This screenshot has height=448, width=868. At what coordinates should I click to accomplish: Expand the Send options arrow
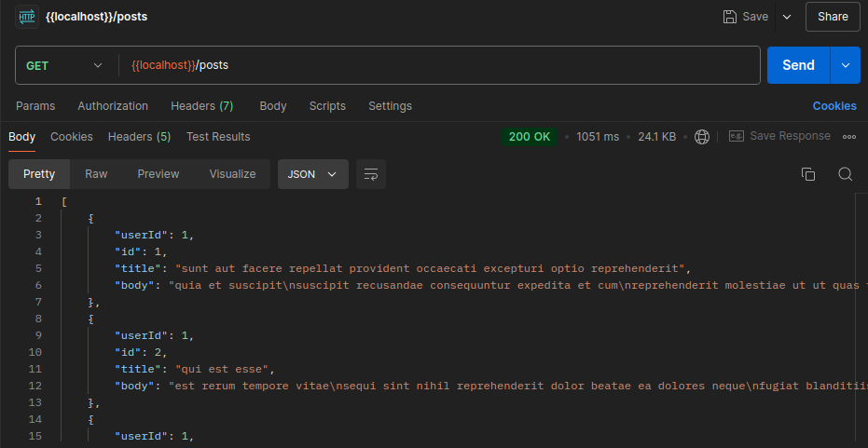click(x=846, y=65)
